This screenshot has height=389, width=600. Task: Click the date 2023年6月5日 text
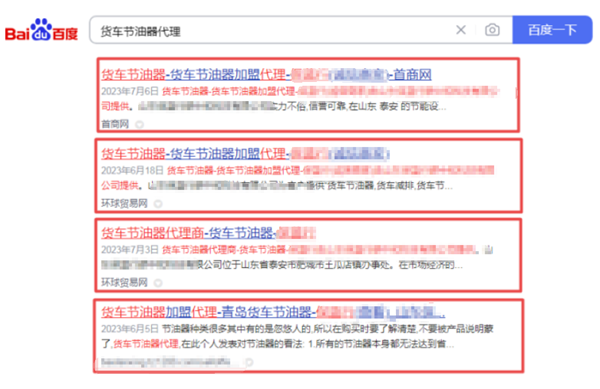[x=130, y=329]
